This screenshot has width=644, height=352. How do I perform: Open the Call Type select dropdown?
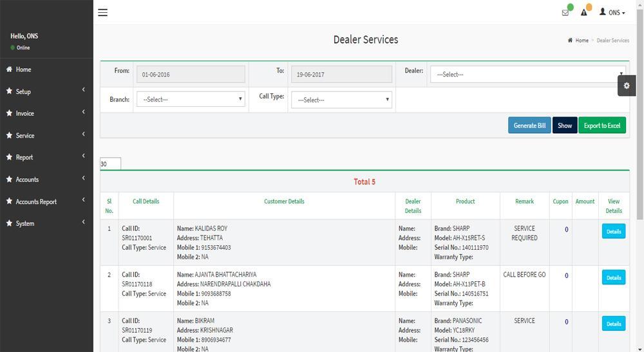(x=341, y=100)
